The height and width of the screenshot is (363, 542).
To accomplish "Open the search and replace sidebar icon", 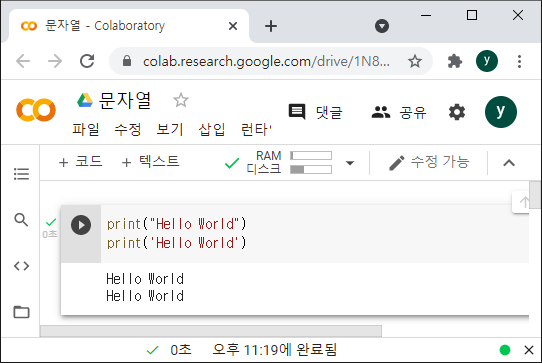I will [21, 220].
